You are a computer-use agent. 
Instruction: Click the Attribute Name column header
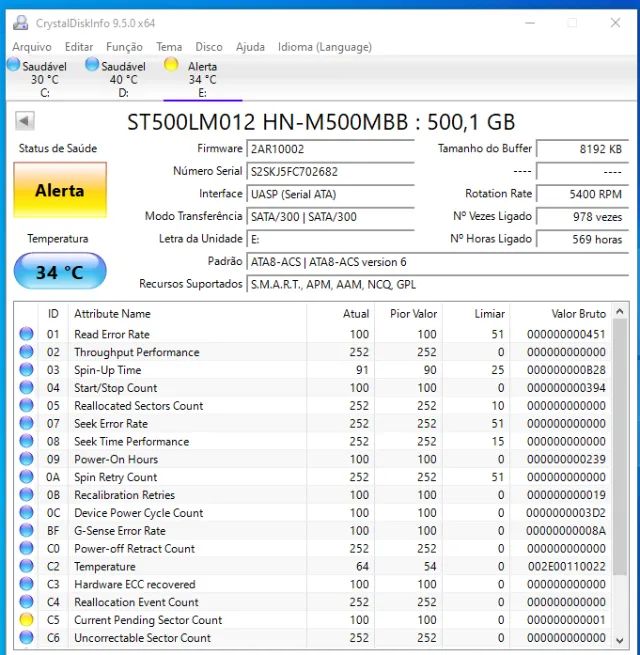[x=188, y=314]
